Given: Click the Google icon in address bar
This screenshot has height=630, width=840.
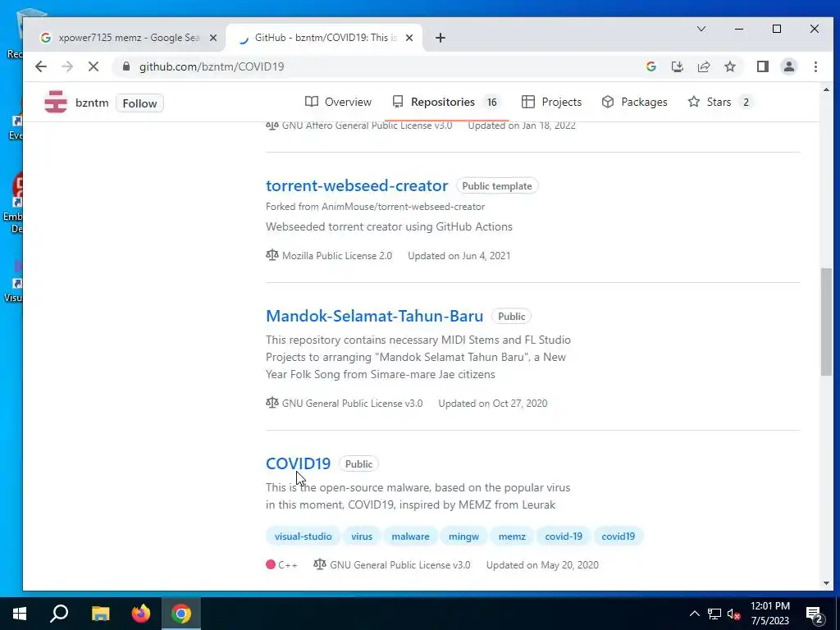Looking at the screenshot, I should (651, 66).
